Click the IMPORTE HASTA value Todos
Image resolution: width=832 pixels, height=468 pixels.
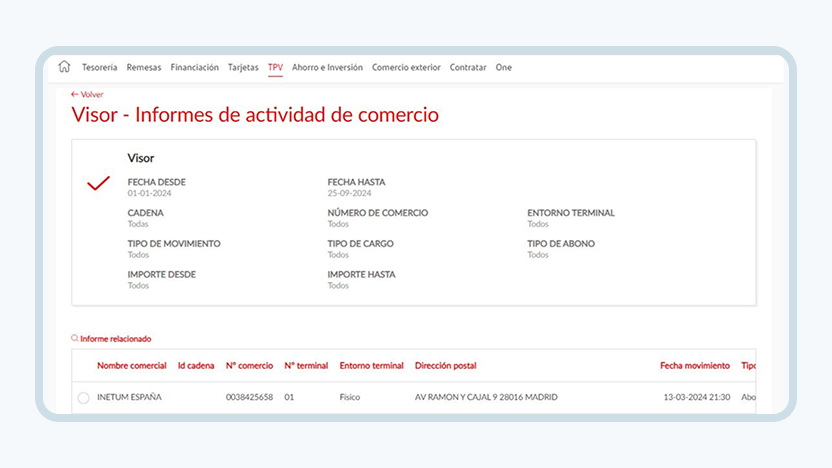tap(338, 285)
